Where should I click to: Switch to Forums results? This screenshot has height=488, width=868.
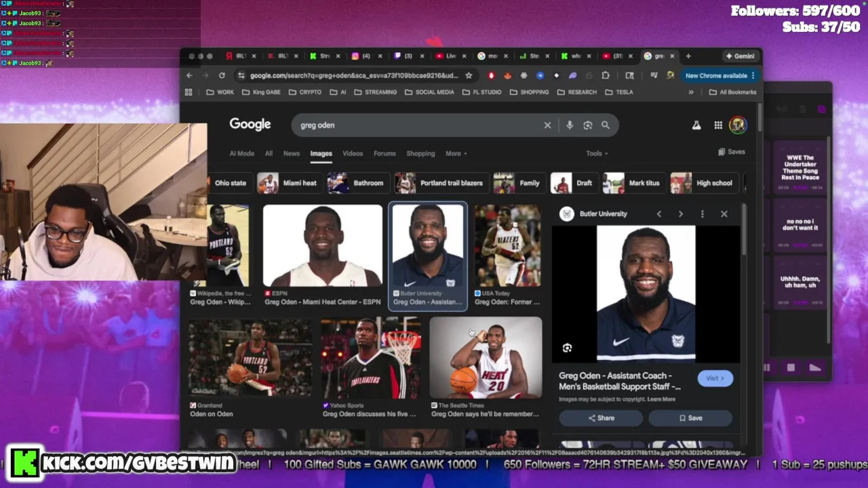click(x=384, y=154)
